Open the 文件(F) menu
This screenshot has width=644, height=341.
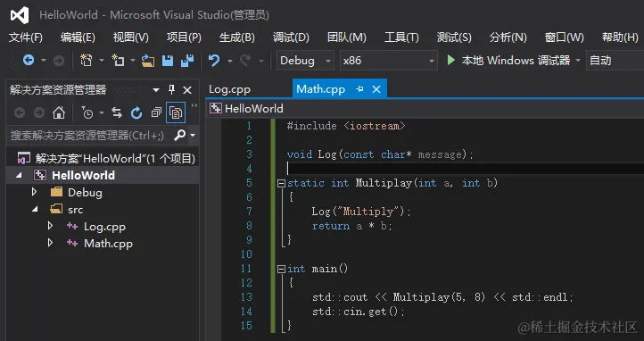pyautogui.click(x=26, y=37)
